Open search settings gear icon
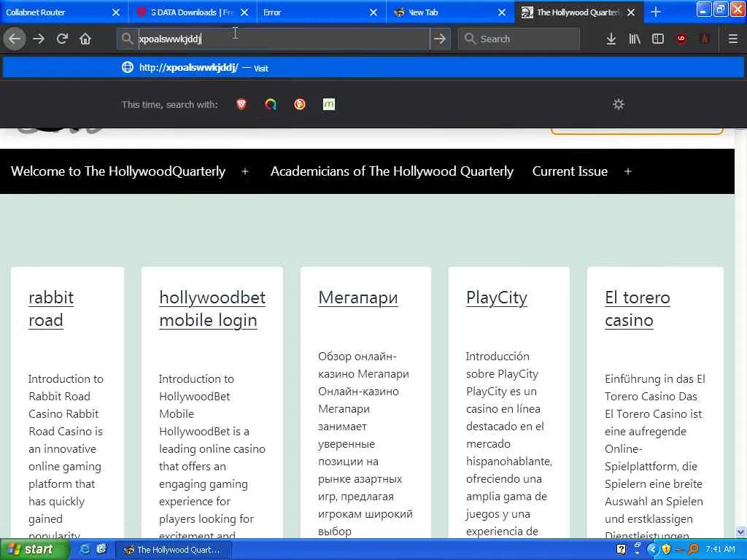 click(619, 104)
